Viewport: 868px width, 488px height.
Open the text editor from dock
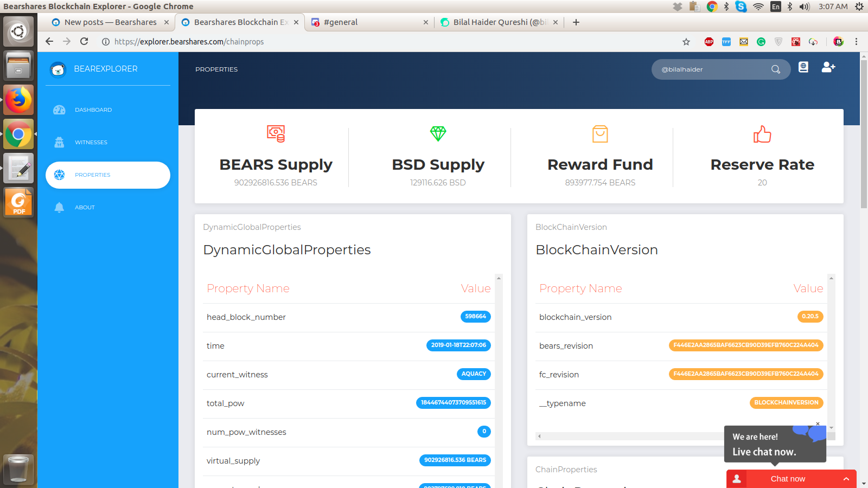(18, 168)
